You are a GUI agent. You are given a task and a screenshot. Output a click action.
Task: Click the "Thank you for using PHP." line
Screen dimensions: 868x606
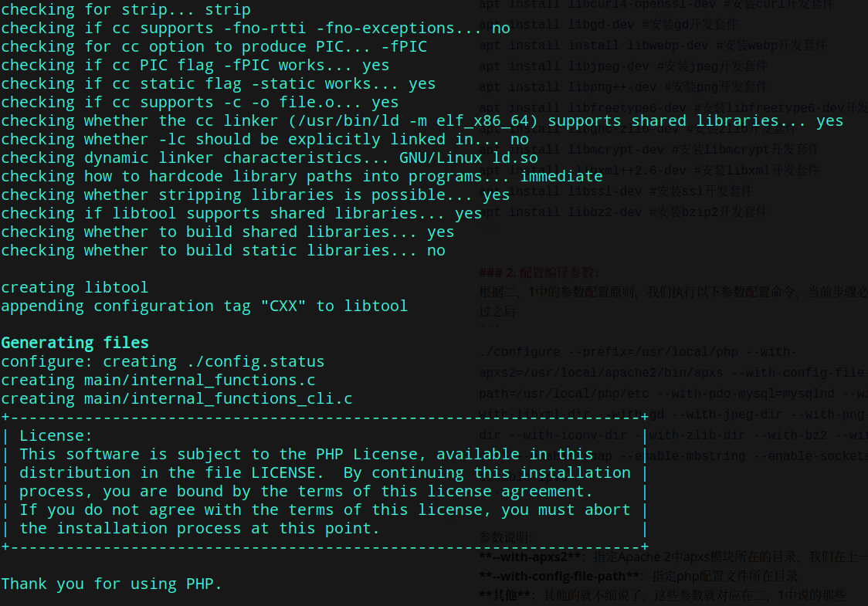(111, 584)
